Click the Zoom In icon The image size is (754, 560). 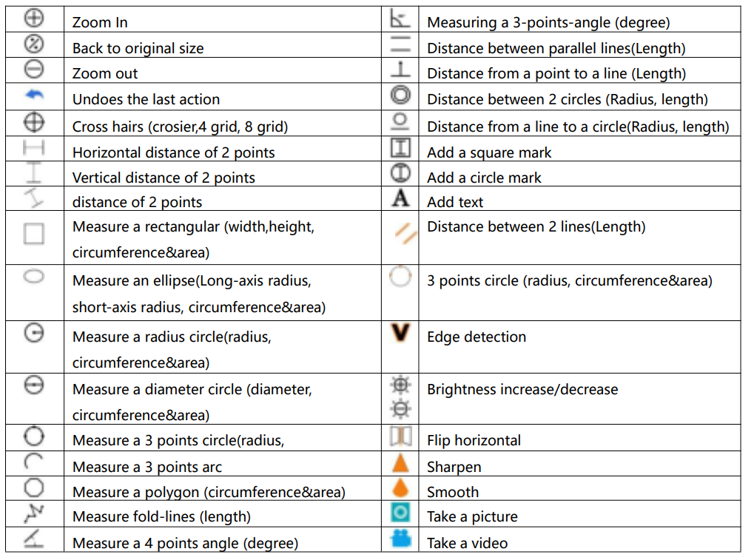click(34, 19)
